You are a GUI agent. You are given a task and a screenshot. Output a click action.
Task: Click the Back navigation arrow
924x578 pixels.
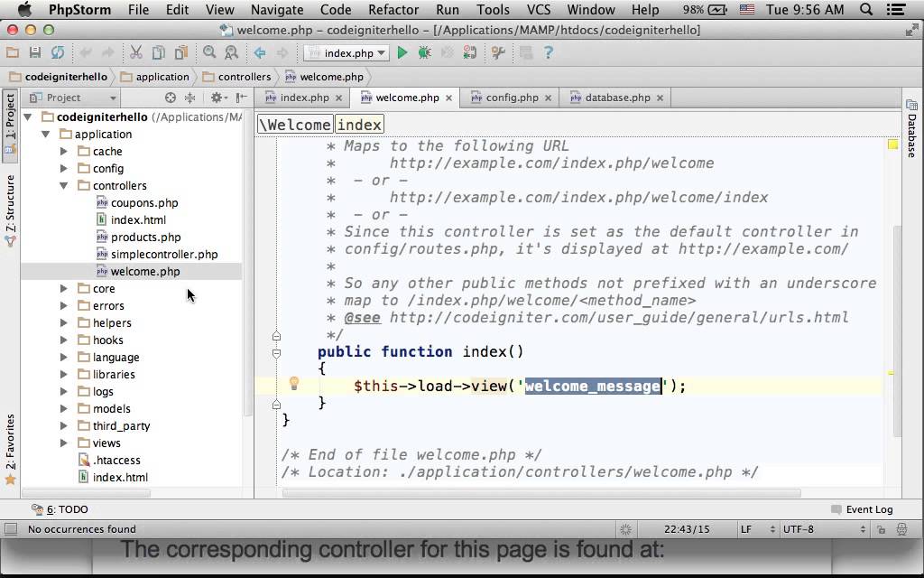click(x=259, y=53)
